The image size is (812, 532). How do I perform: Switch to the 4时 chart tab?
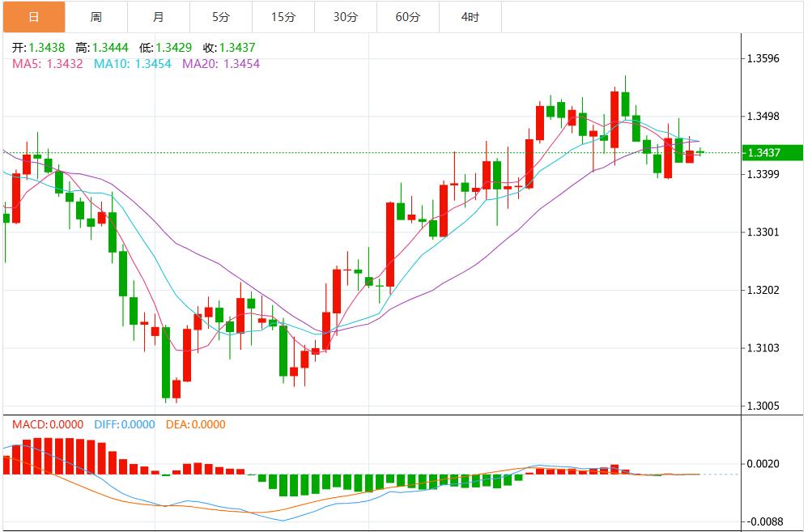[470, 17]
